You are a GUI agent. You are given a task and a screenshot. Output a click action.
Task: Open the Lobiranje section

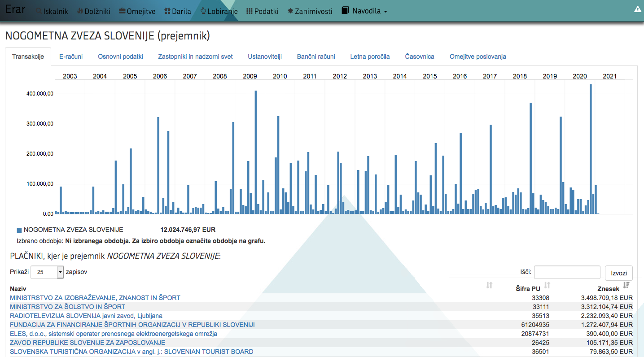219,11
